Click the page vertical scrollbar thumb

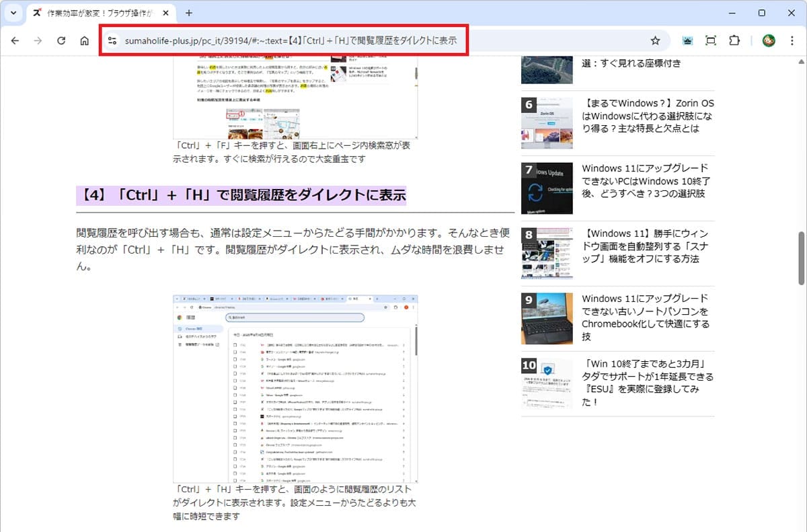pyautogui.click(x=801, y=259)
